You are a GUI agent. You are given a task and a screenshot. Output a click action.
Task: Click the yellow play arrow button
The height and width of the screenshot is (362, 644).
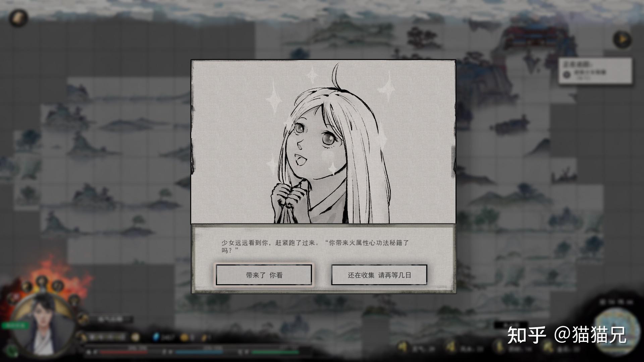pos(622,40)
